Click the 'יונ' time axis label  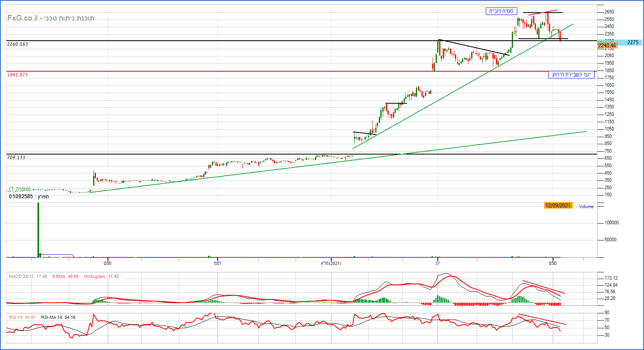click(438, 263)
